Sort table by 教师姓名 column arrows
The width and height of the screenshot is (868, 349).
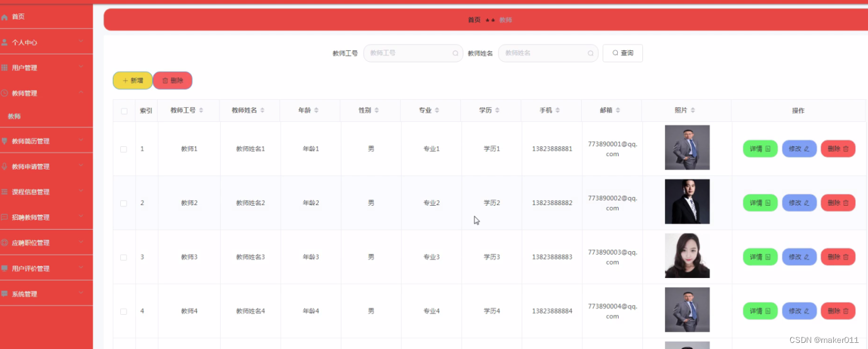[x=262, y=110]
